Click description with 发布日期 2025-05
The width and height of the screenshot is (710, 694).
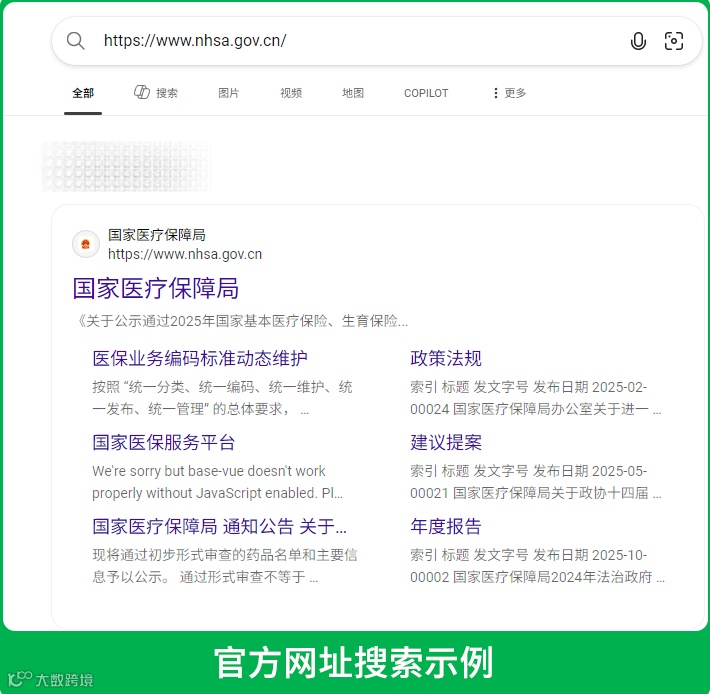(x=536, y=482)
